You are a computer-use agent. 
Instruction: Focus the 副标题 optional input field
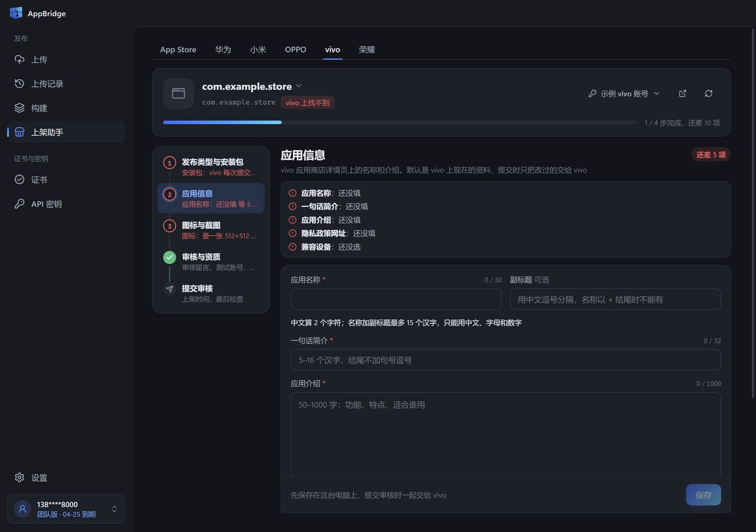[x=615, y=299]
